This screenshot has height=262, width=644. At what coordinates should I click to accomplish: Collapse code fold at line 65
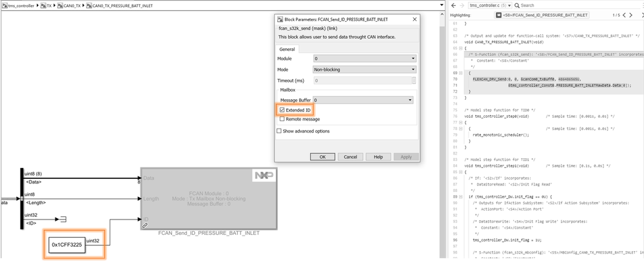[x=462, y=48]
